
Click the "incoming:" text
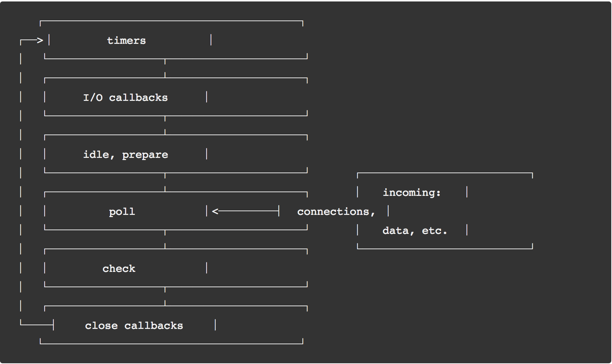tap(412, 193)
